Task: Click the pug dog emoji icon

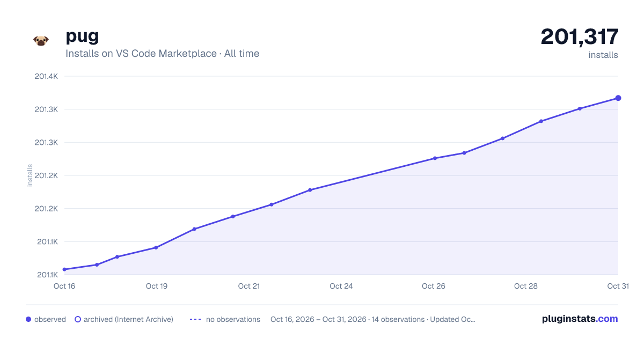Action: [x=41, y=41]
